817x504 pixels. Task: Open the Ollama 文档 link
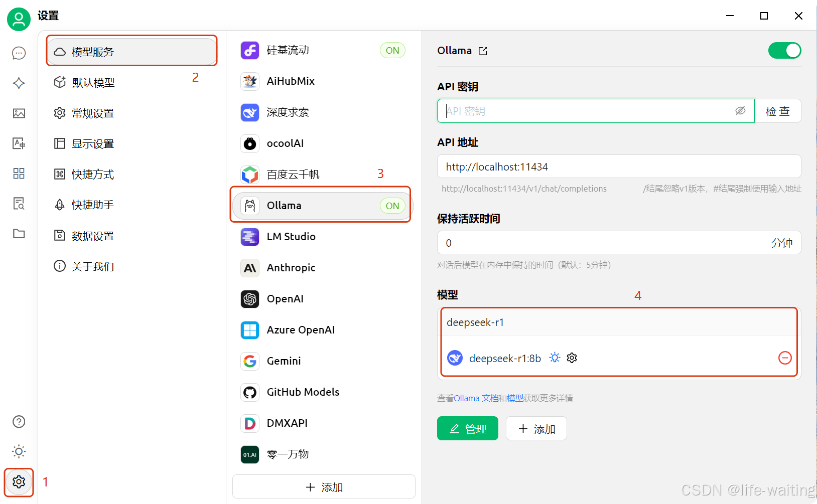coord(476,398)
